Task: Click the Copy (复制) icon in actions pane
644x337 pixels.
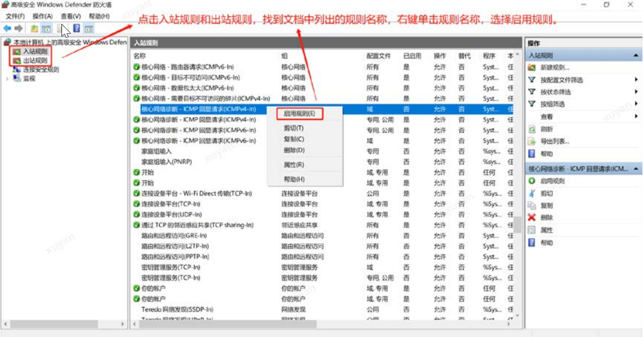Action: point(532,205)
